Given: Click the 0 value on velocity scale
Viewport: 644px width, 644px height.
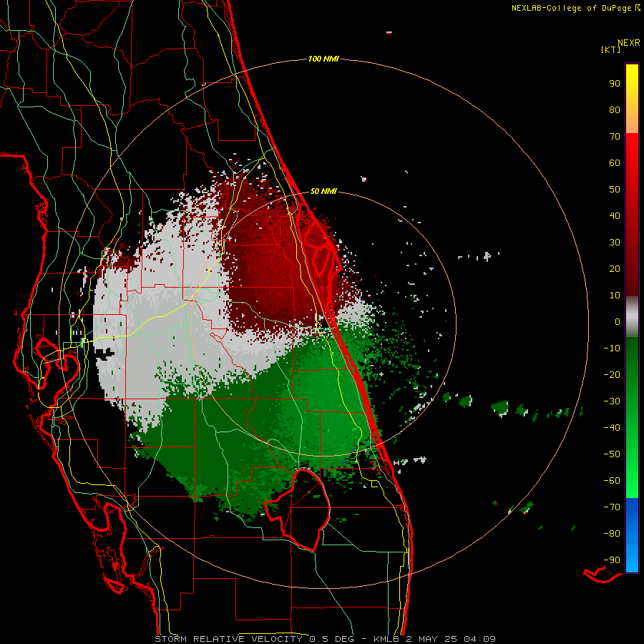Looking at the screenshot, I should point(618,321).
